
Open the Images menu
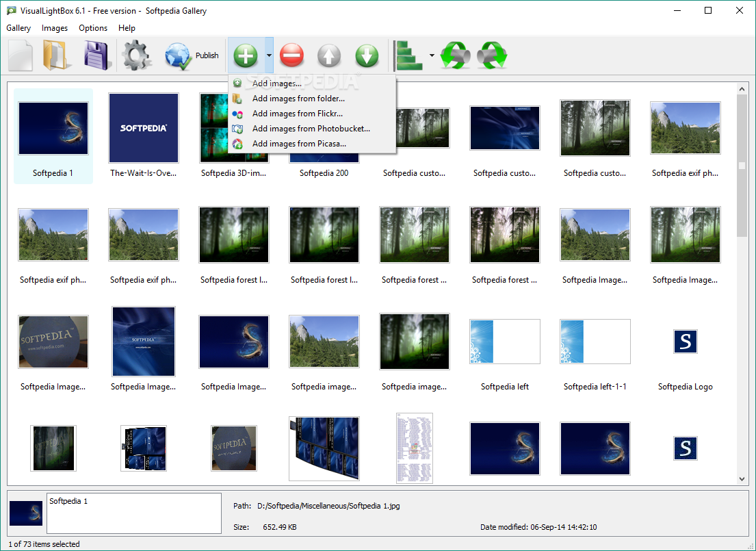pos(55,28)
